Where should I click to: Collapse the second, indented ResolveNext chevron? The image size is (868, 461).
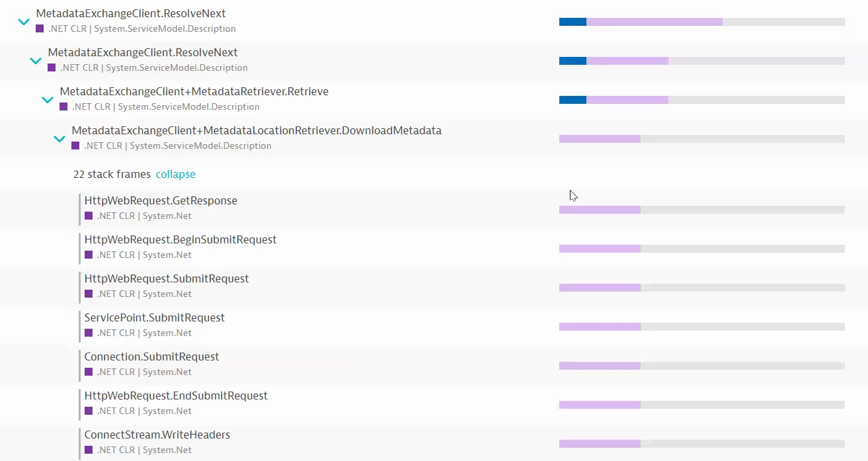coord(36,61)
